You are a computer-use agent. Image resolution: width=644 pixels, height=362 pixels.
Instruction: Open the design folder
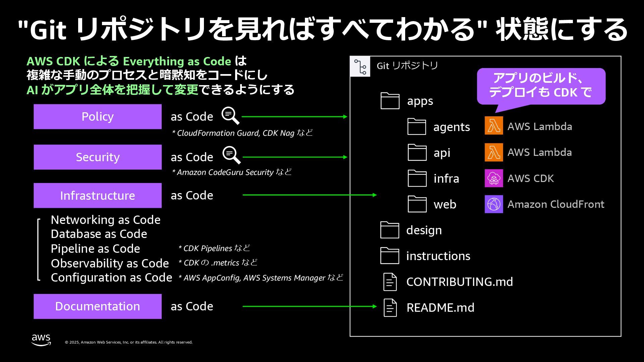tap(390, 230)
